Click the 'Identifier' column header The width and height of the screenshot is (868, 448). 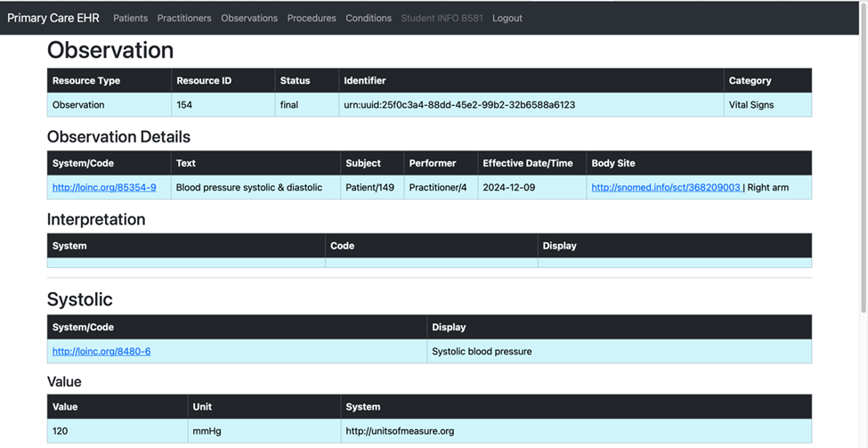(531, 80)
